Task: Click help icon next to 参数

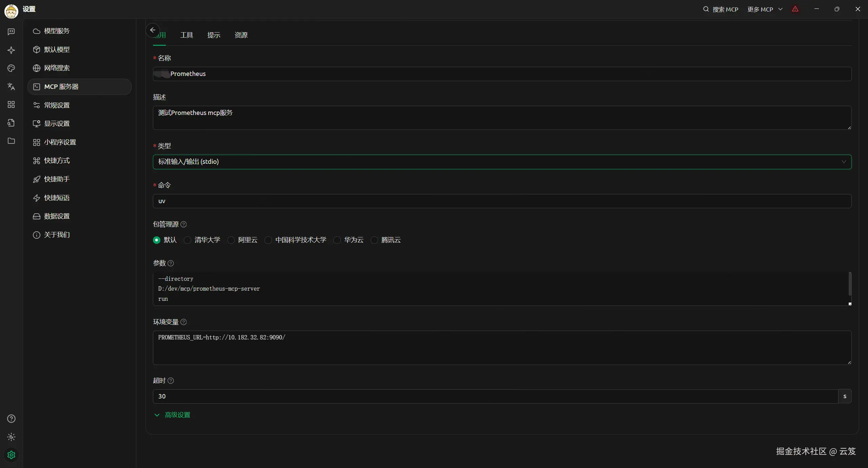Action: click(171, 264)
